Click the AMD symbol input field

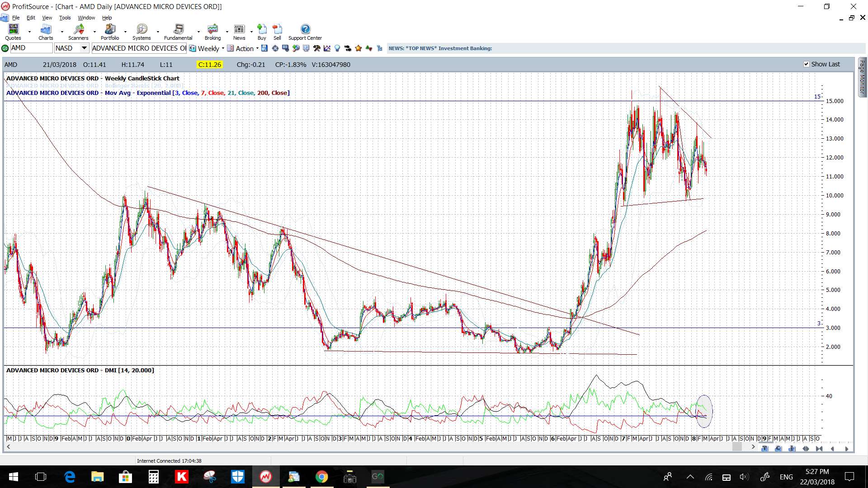pyautogui.click(x=31, y=48)
